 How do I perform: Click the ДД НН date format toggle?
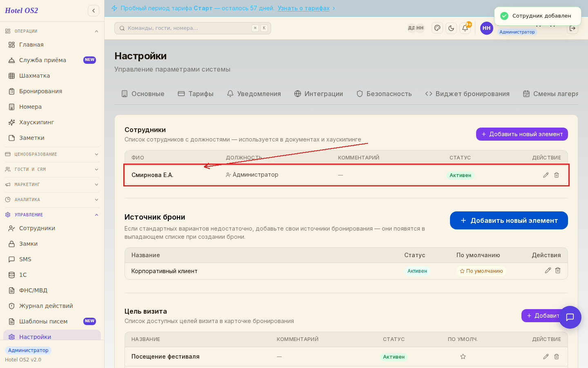pos(416,28)
